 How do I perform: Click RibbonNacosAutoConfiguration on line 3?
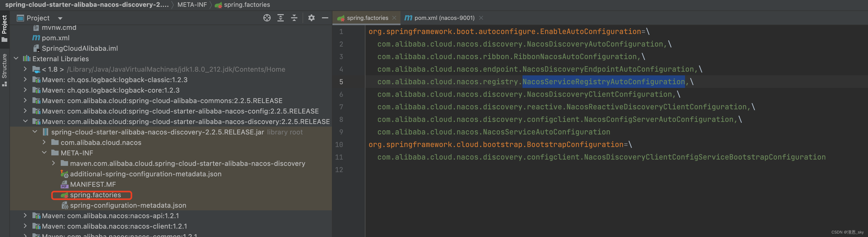click(x=575, y=57)
